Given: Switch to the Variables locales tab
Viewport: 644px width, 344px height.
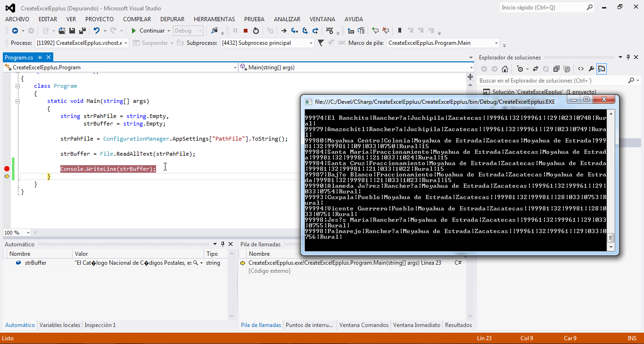Looking at the screenshot, I should (59, 325).
